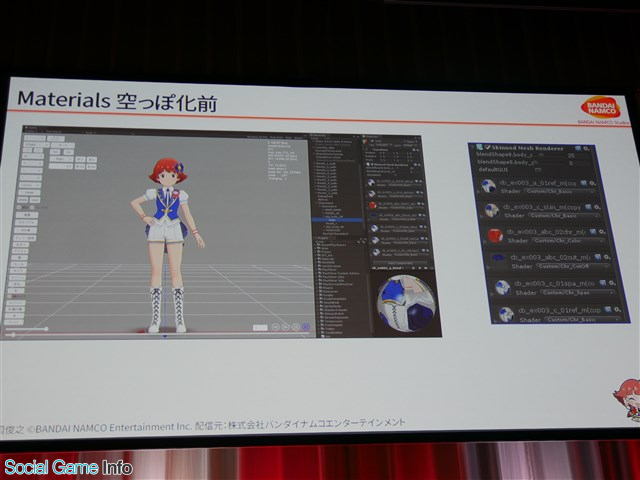The height and width of the screenshot is (480, 640).
Task: Click dark blue cb_ex003_abc_02cut_m material thumbnail
Action: pos(498,258)
